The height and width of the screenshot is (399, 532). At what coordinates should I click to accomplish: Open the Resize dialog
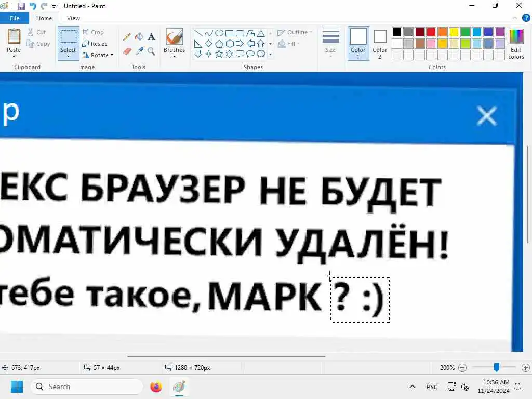tap(95, 44)
